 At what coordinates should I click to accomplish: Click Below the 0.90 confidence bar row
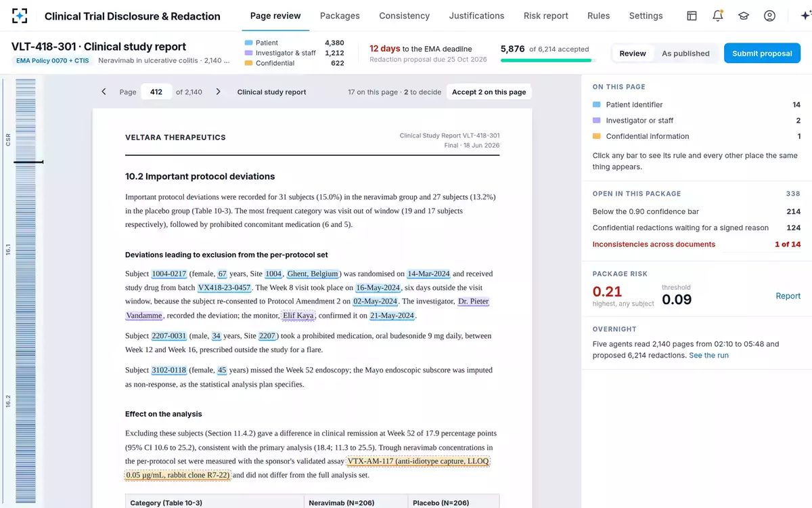[696, 212]
